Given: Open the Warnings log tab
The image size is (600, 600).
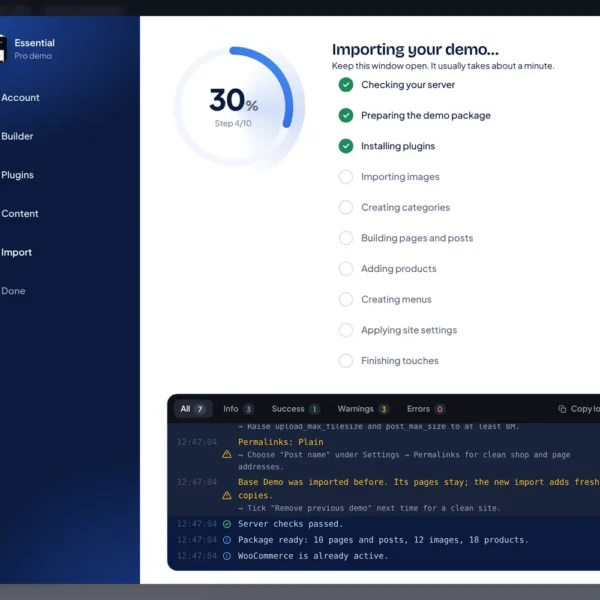Looking at the screenshot, I should coord(362,409).
